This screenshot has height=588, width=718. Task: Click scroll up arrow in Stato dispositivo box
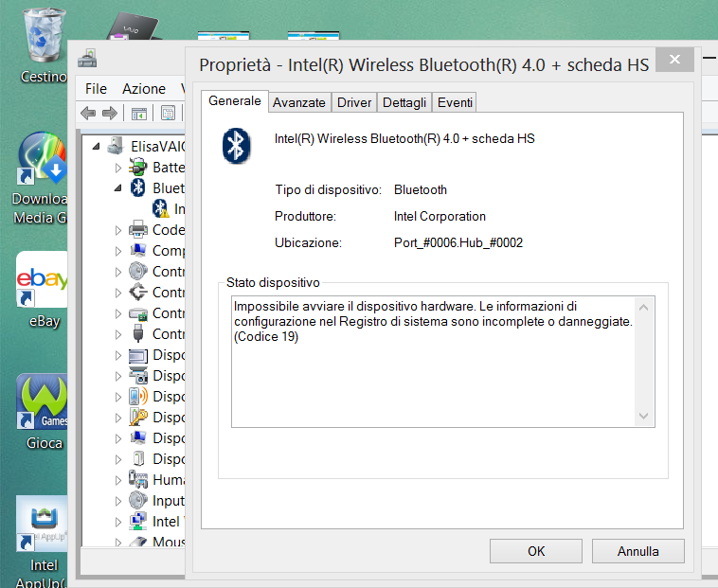(x=643, y=308)
